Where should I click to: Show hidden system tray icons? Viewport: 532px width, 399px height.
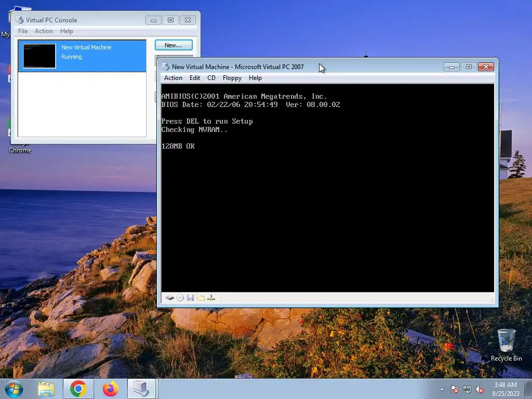(x=442, y=389)
